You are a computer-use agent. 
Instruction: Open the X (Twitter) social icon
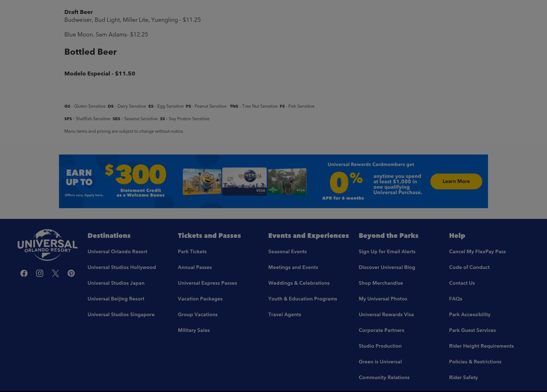point(55,273)
